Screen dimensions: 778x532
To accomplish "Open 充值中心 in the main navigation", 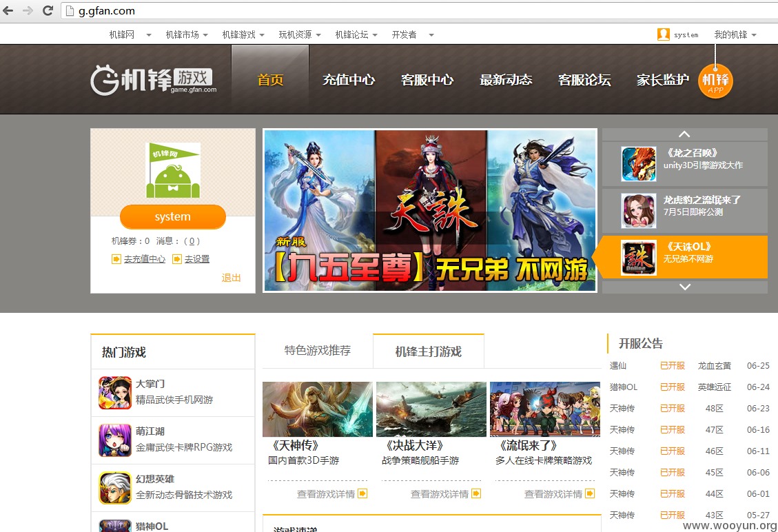I will 349,80.
